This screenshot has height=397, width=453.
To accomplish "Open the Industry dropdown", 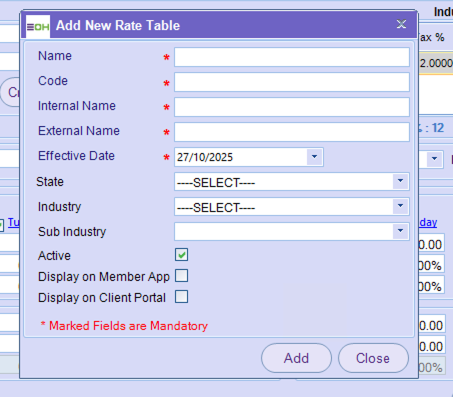I will (400, 206).
